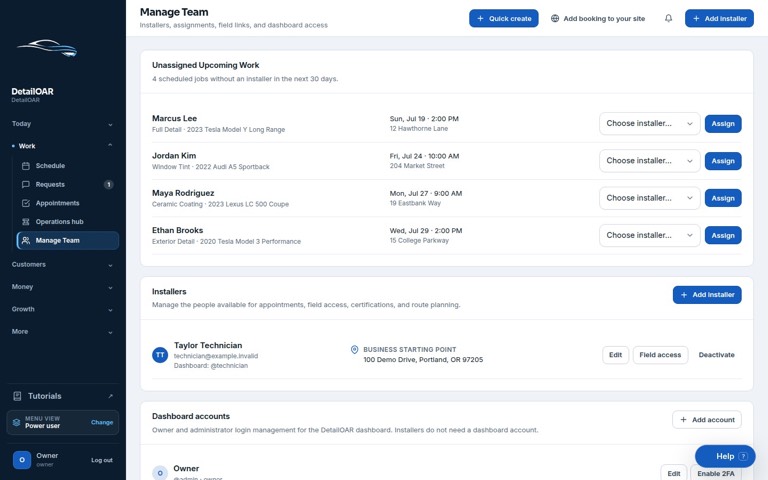
Task: Click the Schedule calendar icon
Action: tap(26, 166)
